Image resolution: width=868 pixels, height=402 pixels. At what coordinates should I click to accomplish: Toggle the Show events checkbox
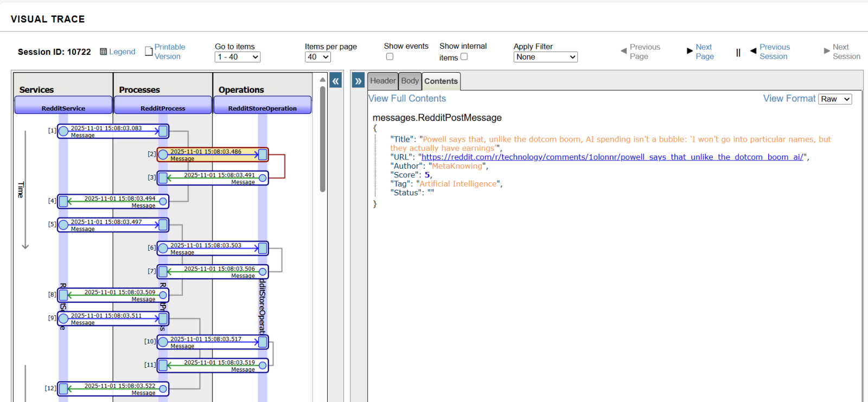tap(390, 56)
